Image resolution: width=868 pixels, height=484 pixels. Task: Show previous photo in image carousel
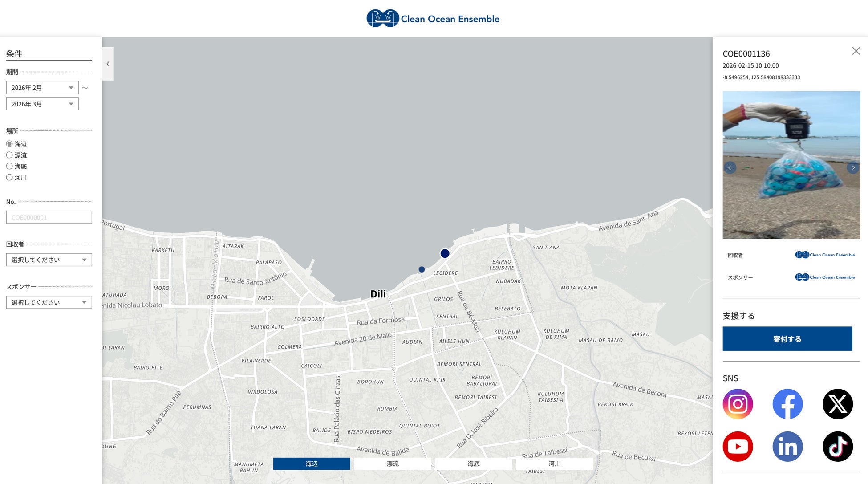[x=730, y=168]
